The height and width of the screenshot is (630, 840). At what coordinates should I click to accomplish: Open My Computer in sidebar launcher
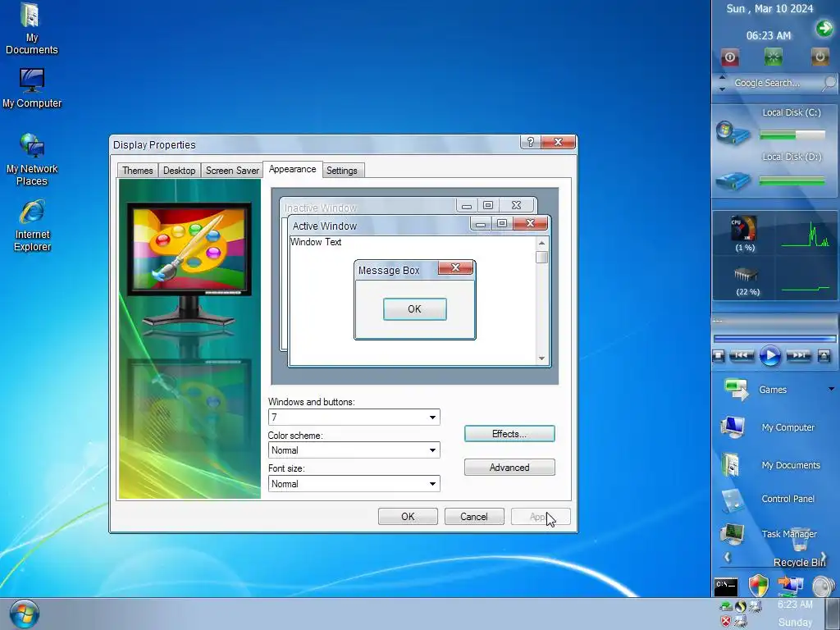(x=768, y=427)
